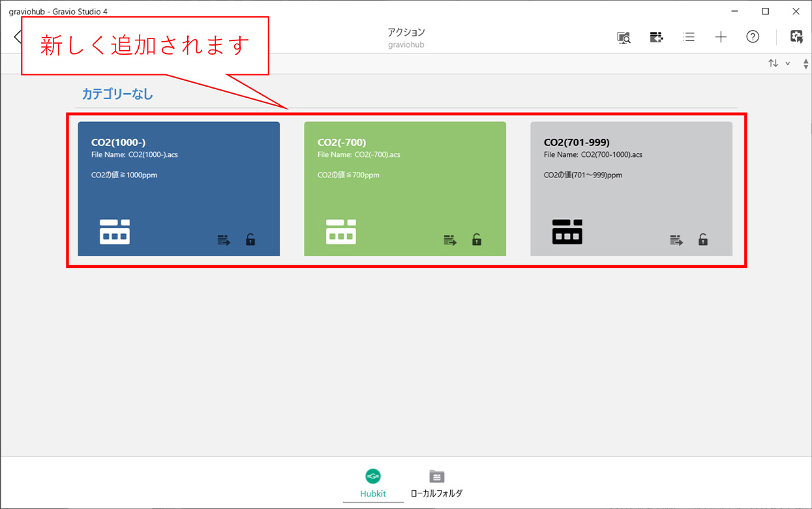The height and width of the screenshot is (509, 812).
Task: Click the CO2(-700) title text
Action: tap(342, 142)
